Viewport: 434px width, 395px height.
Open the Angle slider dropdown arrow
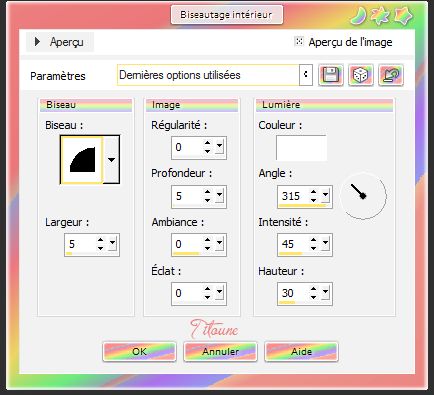(325, 195)
